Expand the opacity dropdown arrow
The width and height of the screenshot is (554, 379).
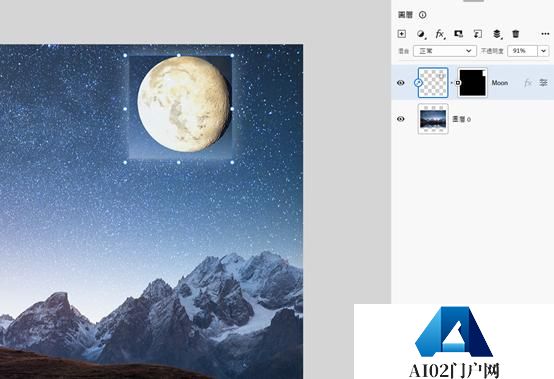coord(544,51)
